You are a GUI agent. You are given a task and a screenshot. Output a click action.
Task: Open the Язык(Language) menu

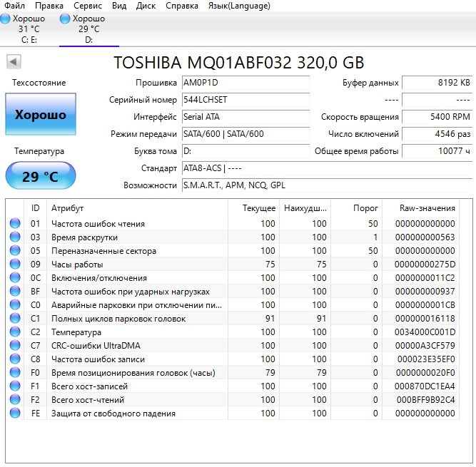click(x=239, y=6)
